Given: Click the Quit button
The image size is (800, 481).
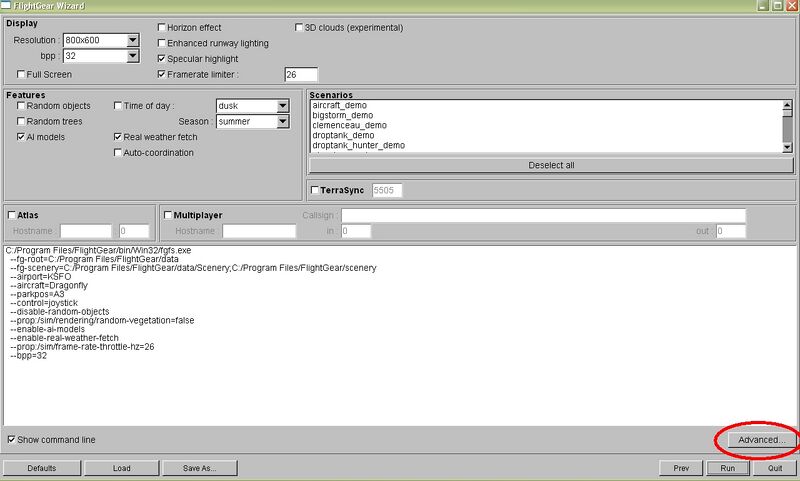Looking at the screenshot, I should [x=775, y=468].
